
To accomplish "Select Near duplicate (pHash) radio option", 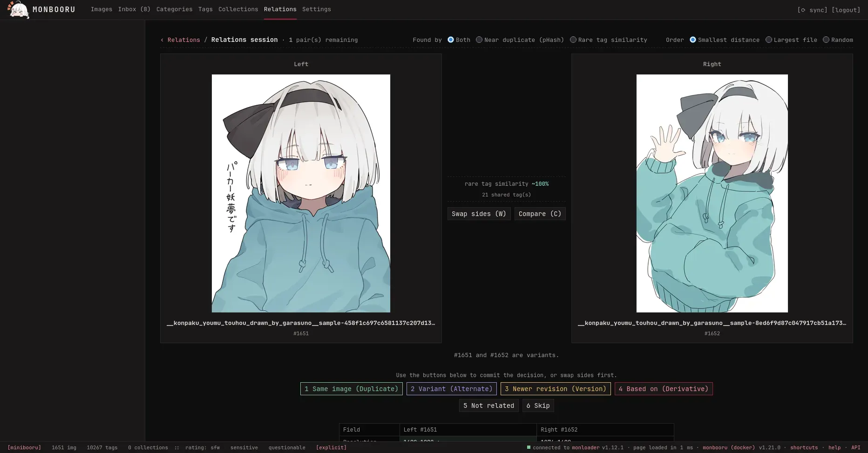I will tap(479, 40).
